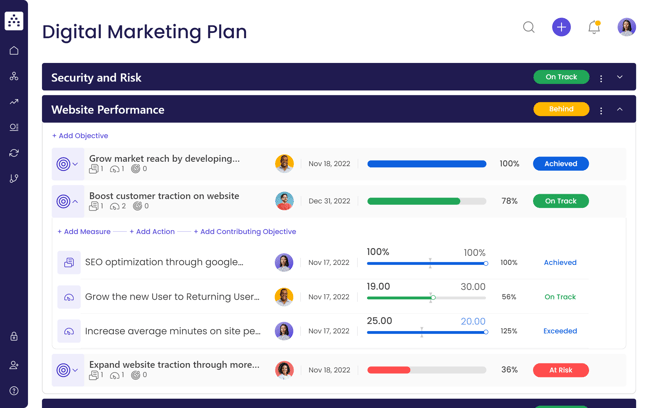The height and width of the screenshot is (408, 650).
Task: Click the + Add Contributing Objective link
Action: 245,232
